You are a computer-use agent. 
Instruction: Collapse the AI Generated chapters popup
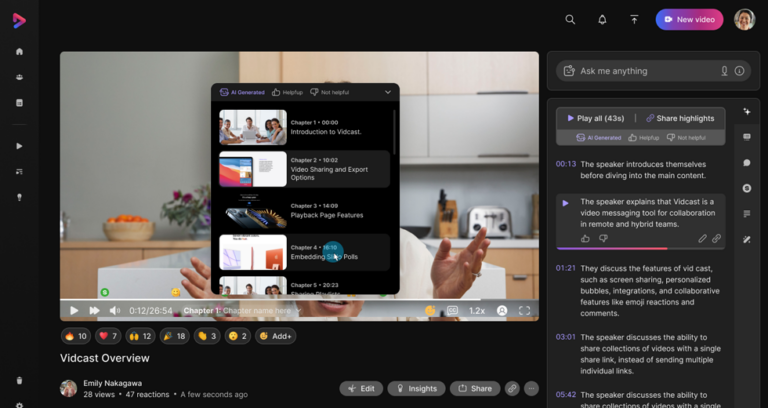[388, 92]
